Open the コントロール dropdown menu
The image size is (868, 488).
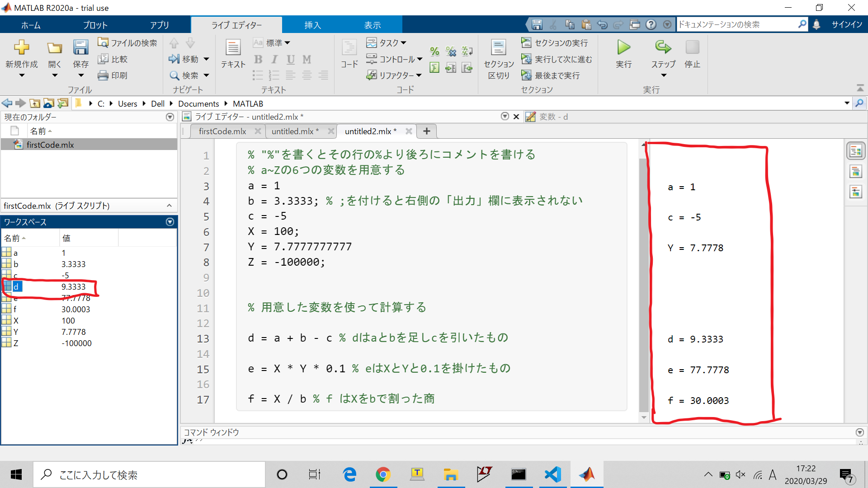(394, 59)
